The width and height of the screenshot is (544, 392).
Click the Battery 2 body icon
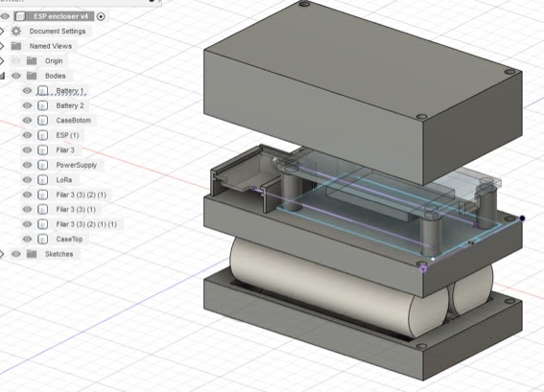pyautogui.click(x=42, y=105)
